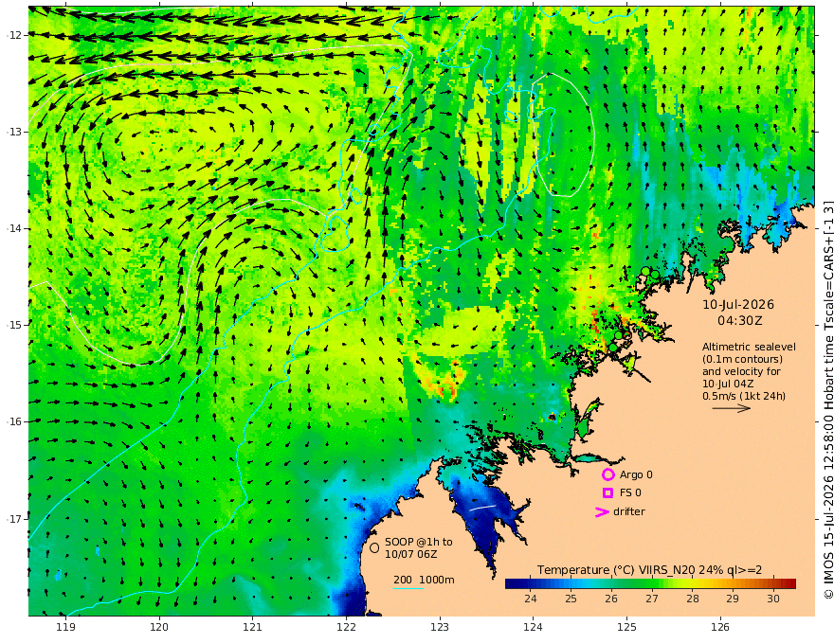
Task: Select the time label 04:30Z
Action: [740, 320]
